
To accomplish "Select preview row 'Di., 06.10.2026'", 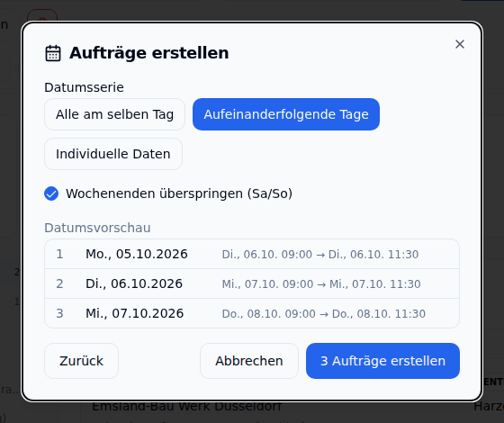I will (x=252, y=283).
